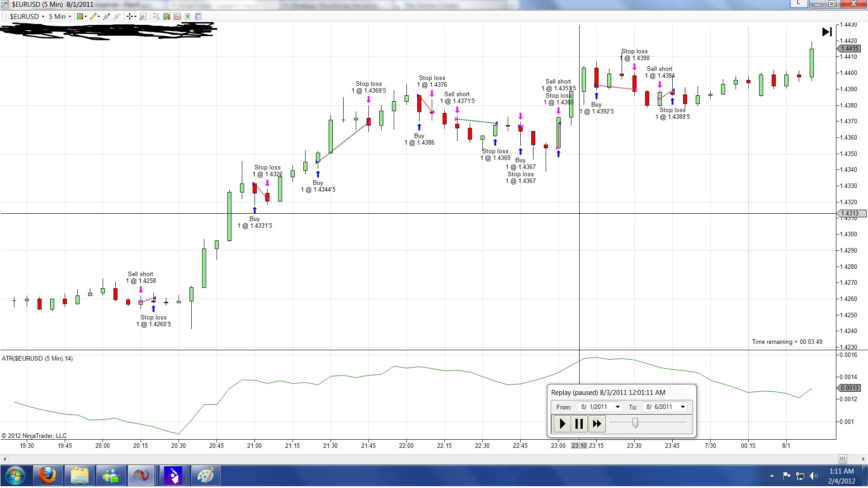
Task: Jump to the latest bar arrow
Action: pos(826,32)
